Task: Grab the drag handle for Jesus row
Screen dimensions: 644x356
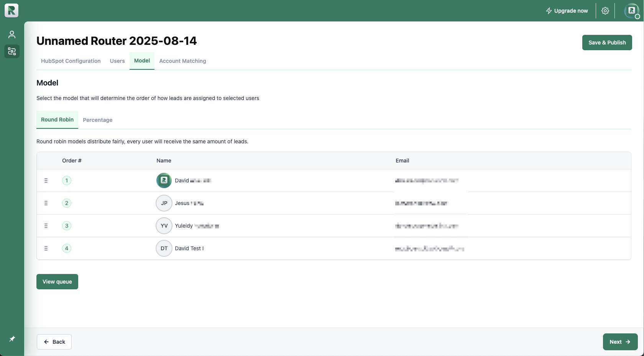Action: click(46, 203)
